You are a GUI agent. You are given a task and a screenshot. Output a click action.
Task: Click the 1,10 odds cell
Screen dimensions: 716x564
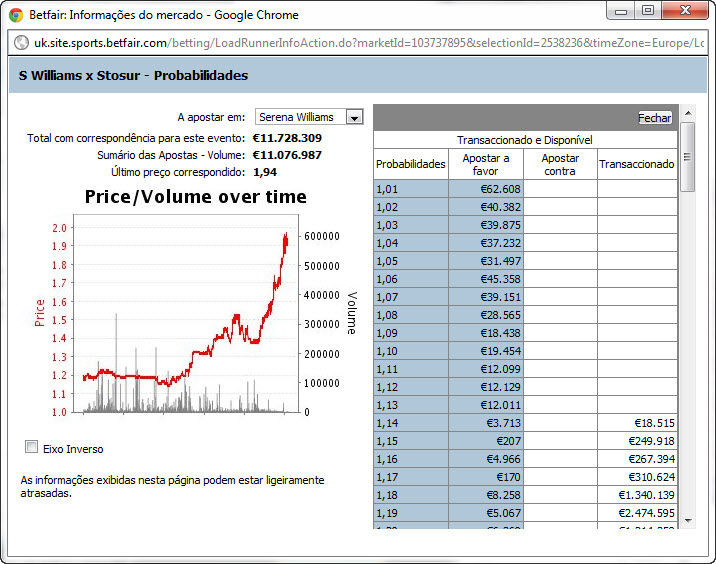pos(411,351)
